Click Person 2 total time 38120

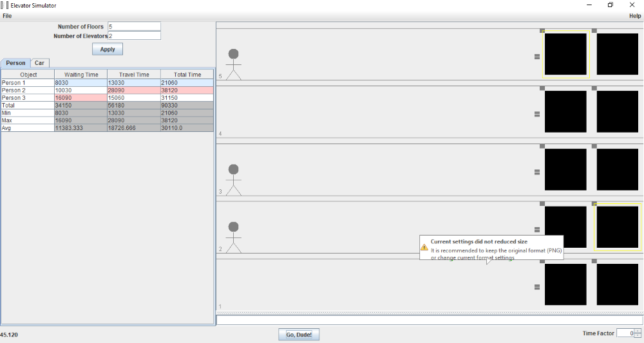point(187,90)
